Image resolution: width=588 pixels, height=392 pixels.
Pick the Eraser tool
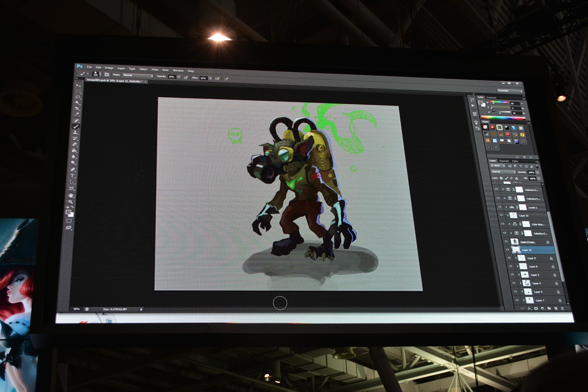point(75,145)
